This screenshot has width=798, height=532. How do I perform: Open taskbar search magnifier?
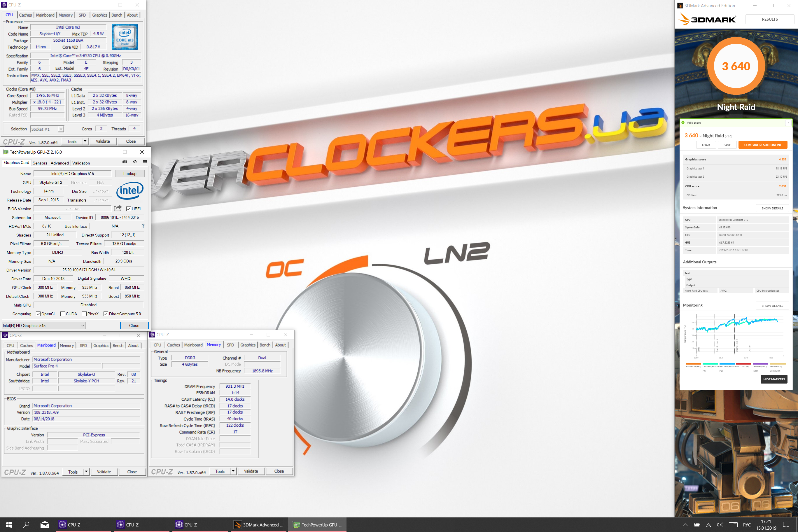(27, 524)
